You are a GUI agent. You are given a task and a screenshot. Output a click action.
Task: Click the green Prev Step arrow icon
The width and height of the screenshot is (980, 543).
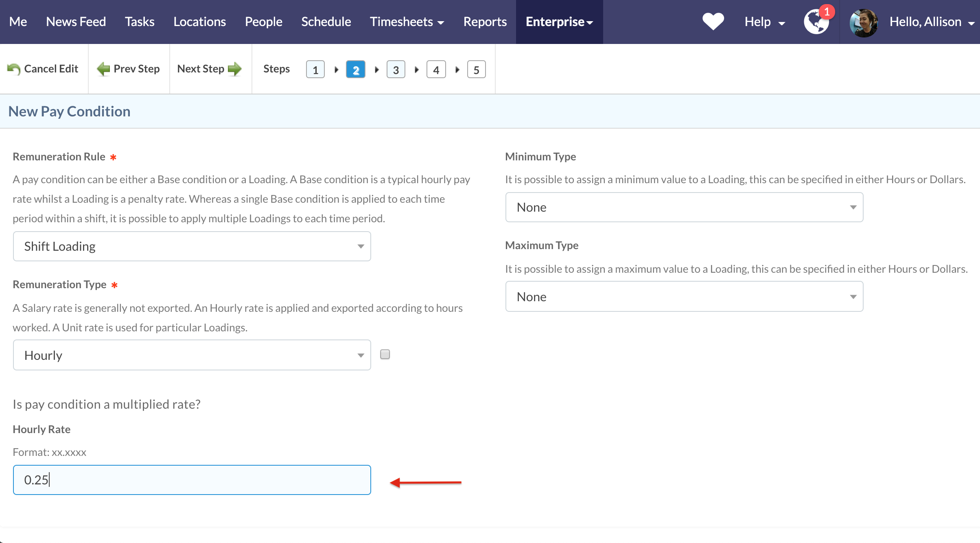[103, 69]
